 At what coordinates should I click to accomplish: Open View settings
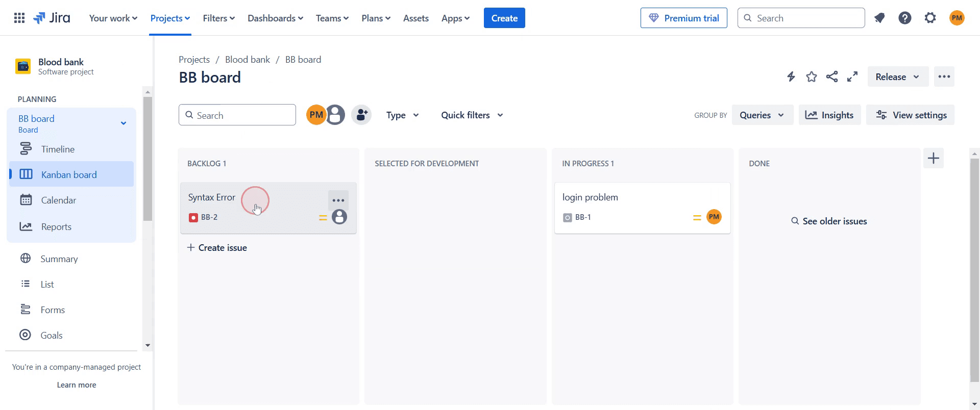[x=910, y=115]
